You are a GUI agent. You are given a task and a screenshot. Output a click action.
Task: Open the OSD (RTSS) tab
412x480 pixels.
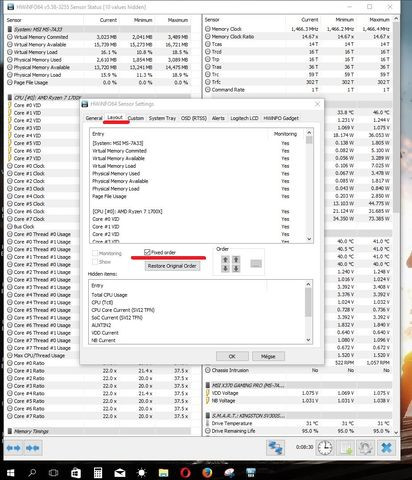pos(194,118)
